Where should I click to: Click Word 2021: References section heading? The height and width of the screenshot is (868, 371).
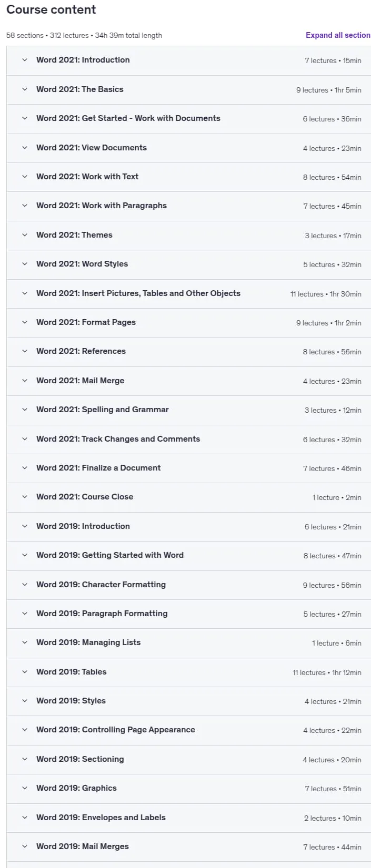click(81, 351)
